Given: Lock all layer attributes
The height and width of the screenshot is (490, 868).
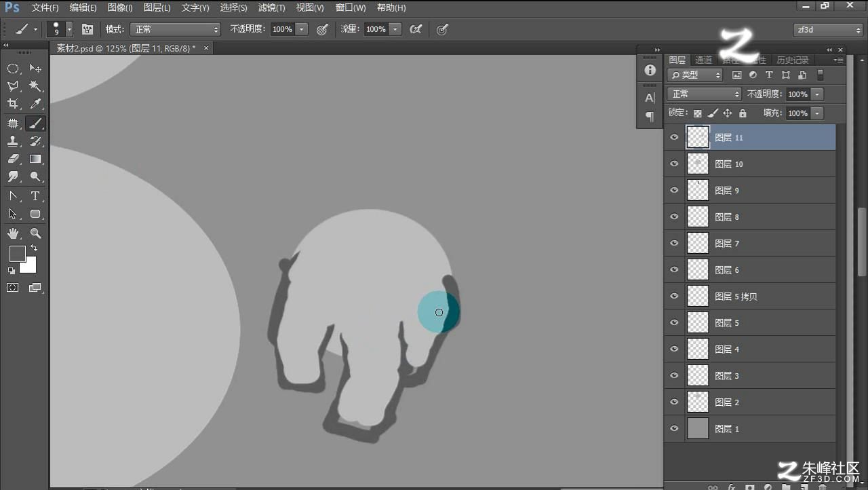Looking at the screenshot, I should tap(743, 113).
